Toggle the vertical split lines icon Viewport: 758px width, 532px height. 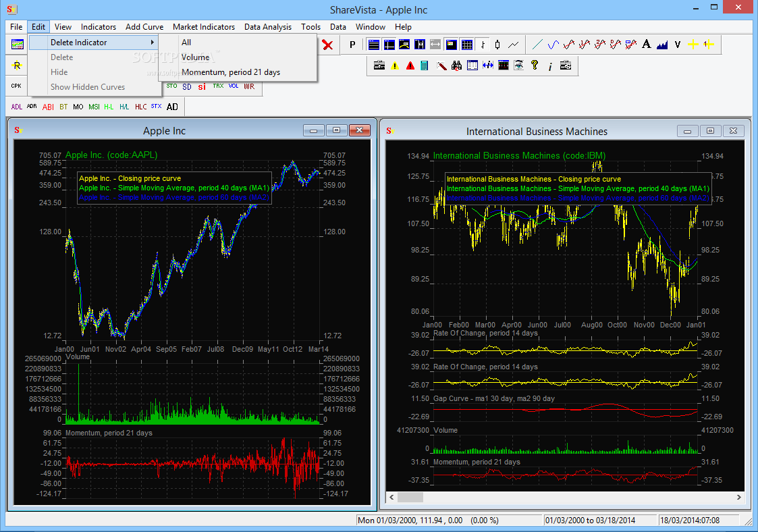[x=420, y=45]
